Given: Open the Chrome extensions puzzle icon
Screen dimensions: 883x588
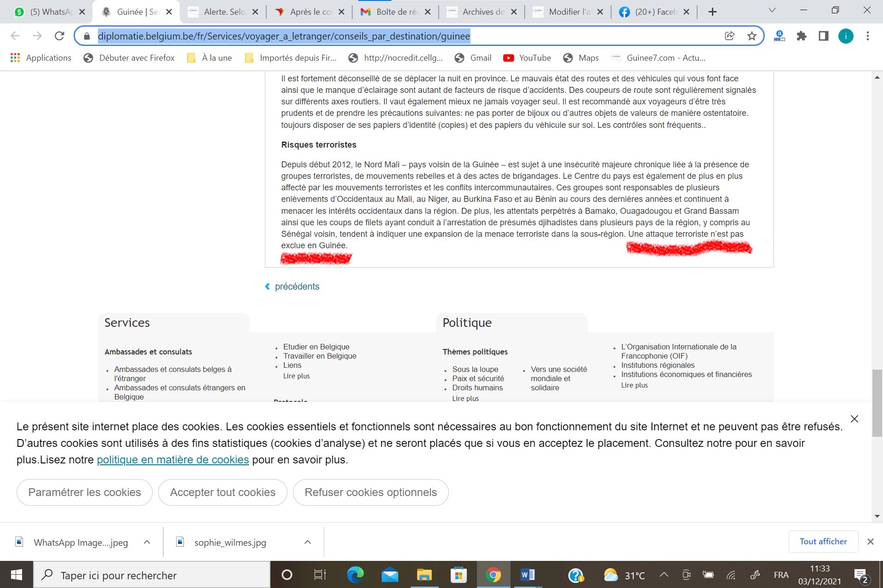Looking at the screenshot, I should tap(802, 36).
